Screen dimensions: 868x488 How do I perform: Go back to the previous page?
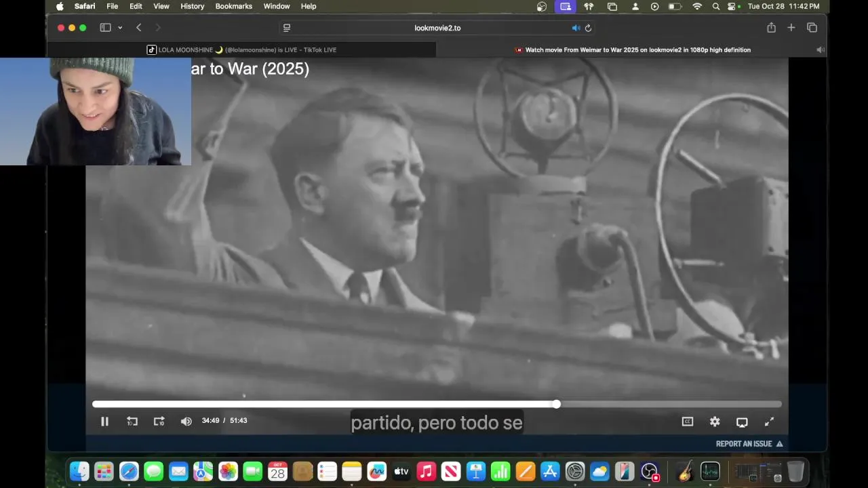(138, 28)
